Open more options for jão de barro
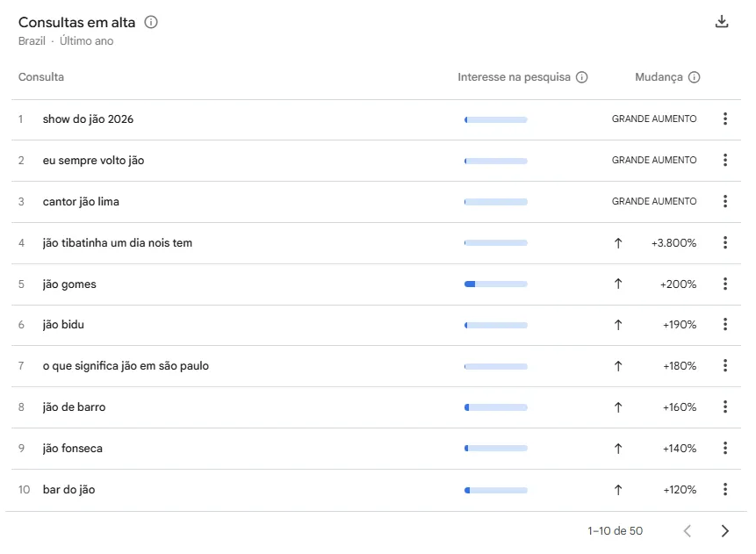 [724, 407]
